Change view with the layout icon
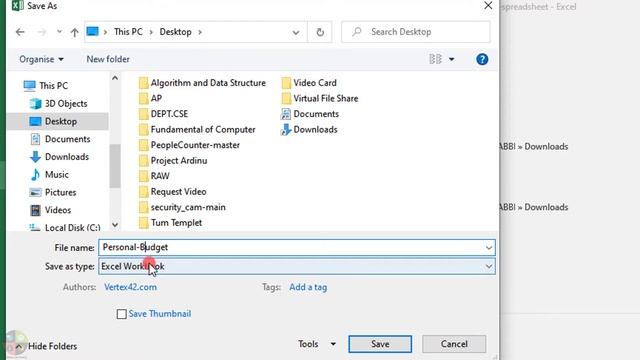The image size is (640, 360). (435, 59)
